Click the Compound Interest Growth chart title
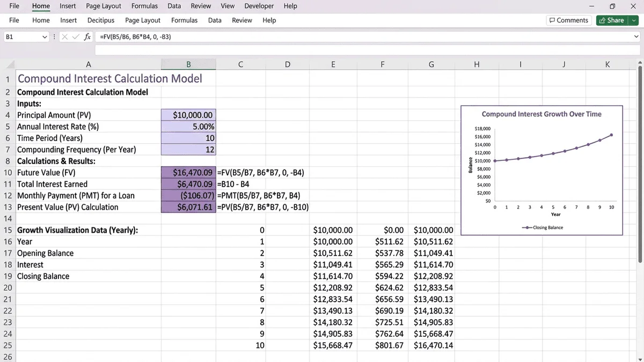The height and width of the screenshot is (362, 644). [541, 114]
